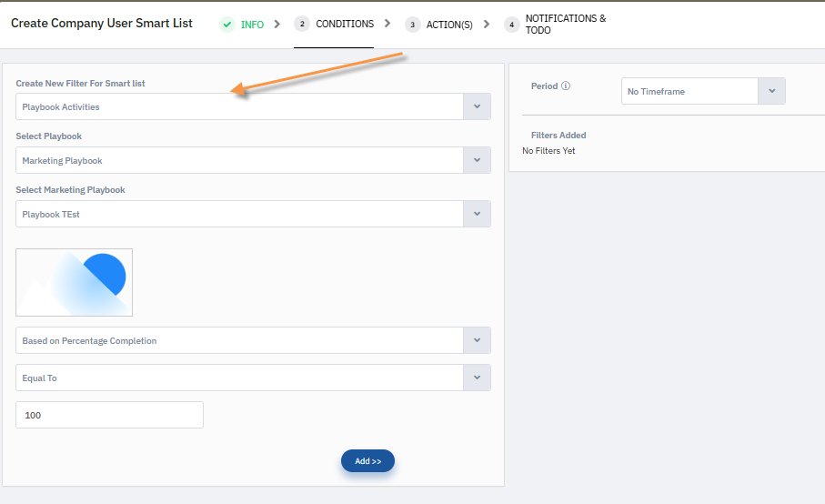This screenshot has height=504, width=825.
Task: Click the step 3 number circle
Action: tap(413, 25)
